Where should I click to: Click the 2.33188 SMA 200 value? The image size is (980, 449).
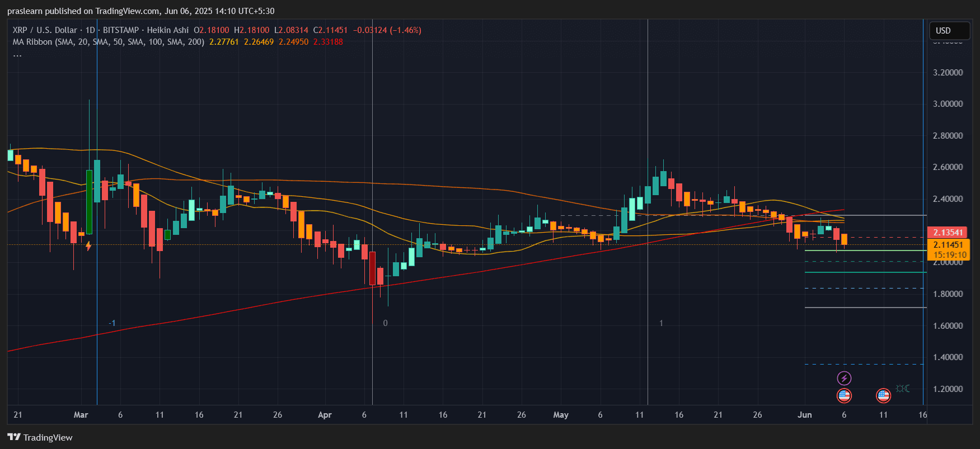click(328, 42)
